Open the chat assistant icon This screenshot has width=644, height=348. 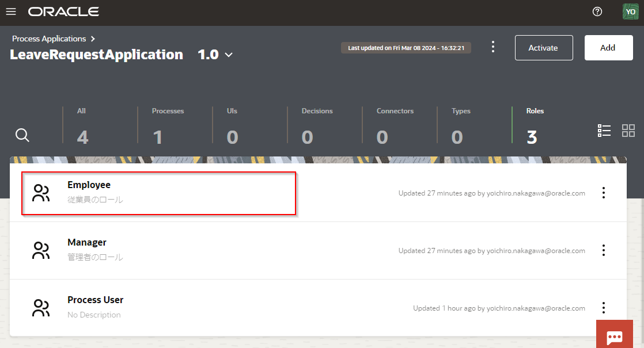[x=614, y=336]
